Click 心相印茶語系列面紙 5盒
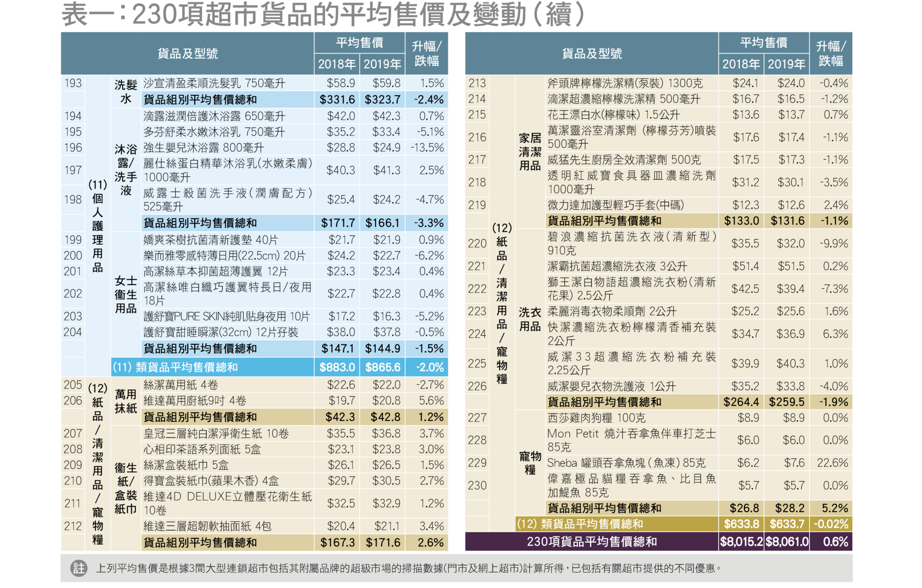 click(x=203, y=450)
